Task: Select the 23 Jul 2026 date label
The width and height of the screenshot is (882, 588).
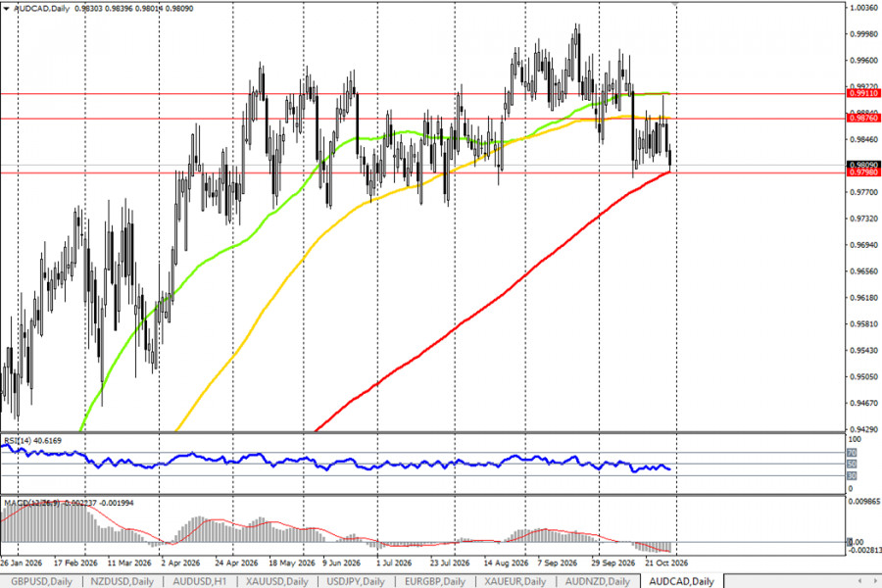Action: click(x=450, y=563)
